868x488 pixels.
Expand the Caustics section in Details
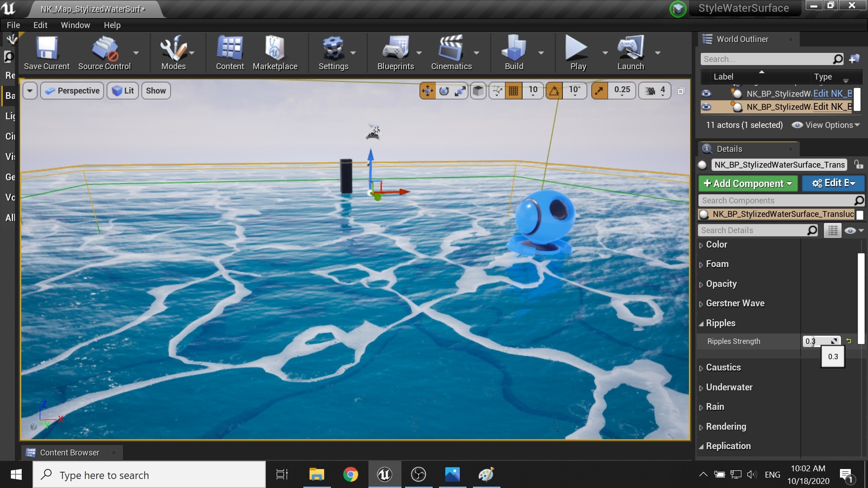coord(701,367)
